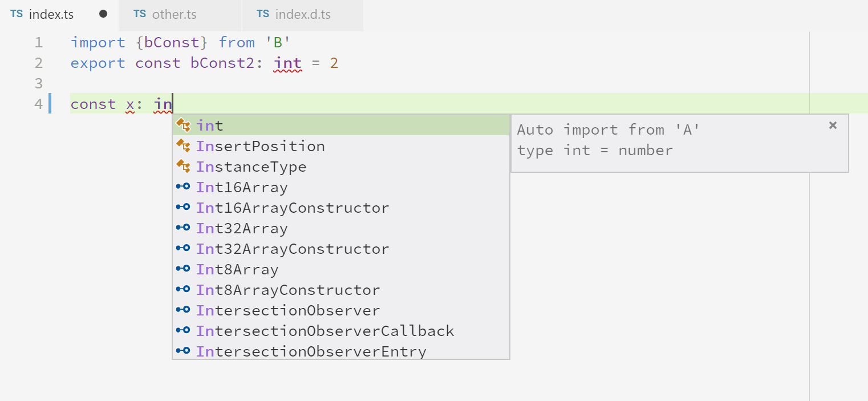Dismiss the Auto import documentation popup
Viewport: 868px width, 401px height.
point(833,125)
